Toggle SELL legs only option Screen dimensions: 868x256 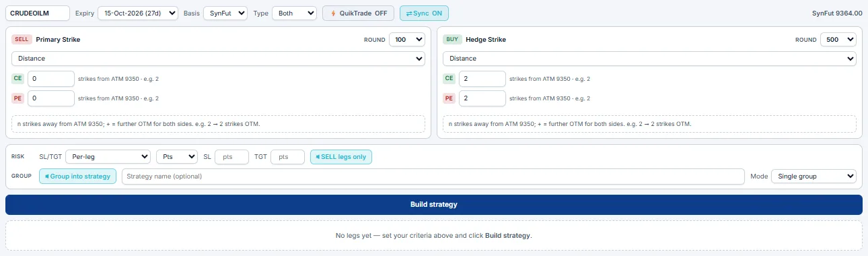(341, 157)
